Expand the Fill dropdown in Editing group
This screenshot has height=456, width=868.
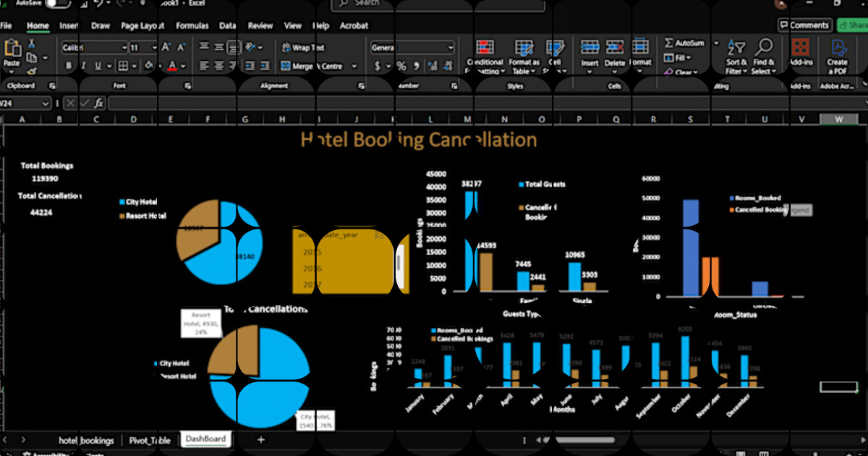(689, 57)
